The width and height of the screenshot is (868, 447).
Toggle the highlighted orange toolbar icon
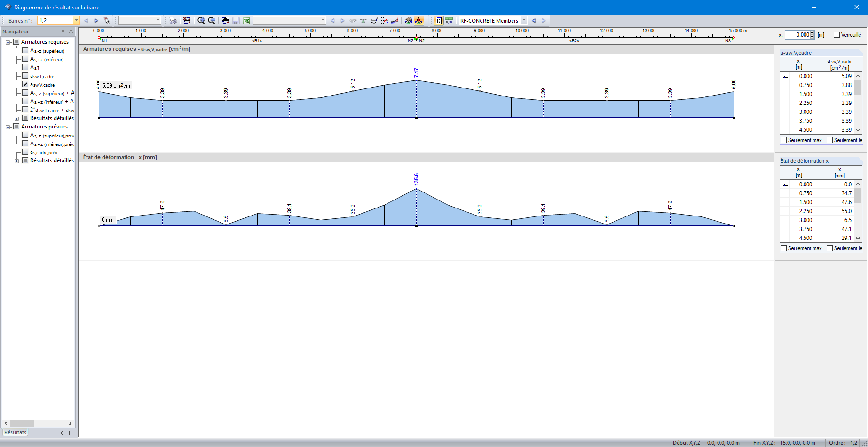coord(418,21)
